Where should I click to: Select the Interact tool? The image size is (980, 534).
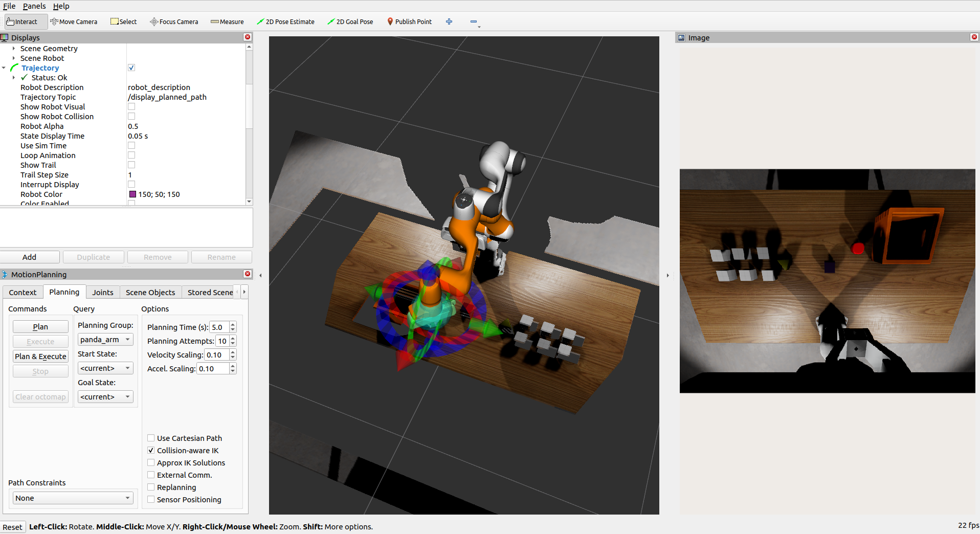point(22,21)
